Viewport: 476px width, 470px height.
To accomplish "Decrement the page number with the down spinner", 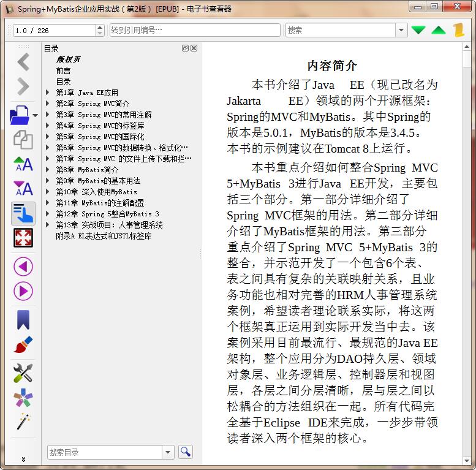I will pyautogui.click(x=100, y=34).
